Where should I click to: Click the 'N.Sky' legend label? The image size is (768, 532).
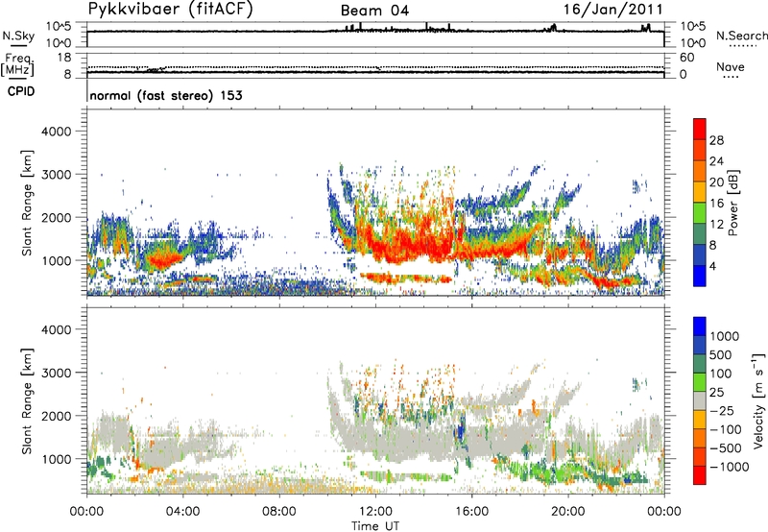click(18, 36)
